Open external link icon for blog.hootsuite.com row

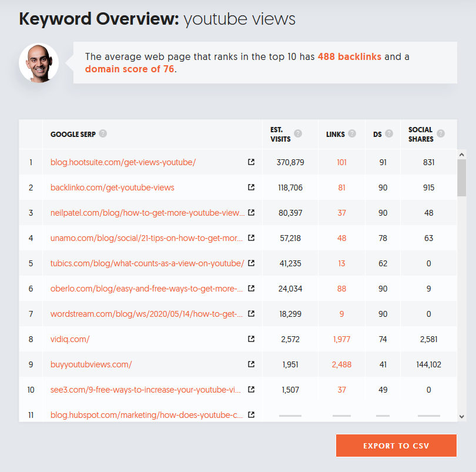coord(251,162)
